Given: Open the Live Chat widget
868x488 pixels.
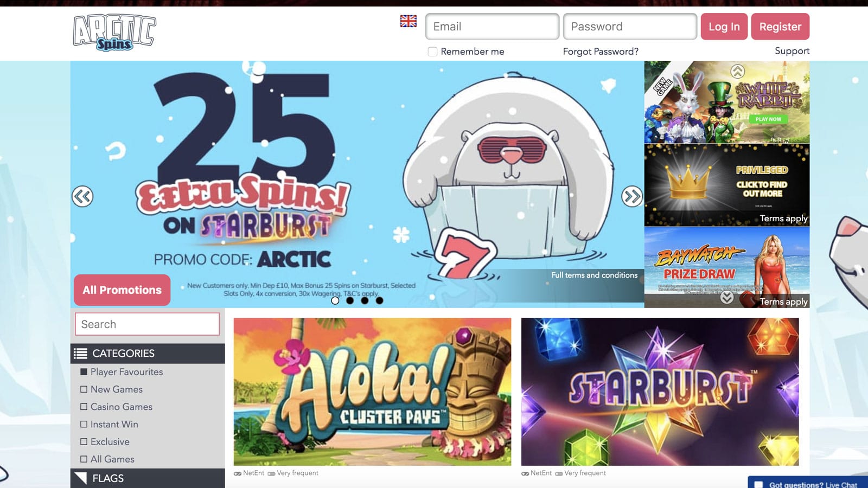Looking at the screenshot, I should 808,483.
